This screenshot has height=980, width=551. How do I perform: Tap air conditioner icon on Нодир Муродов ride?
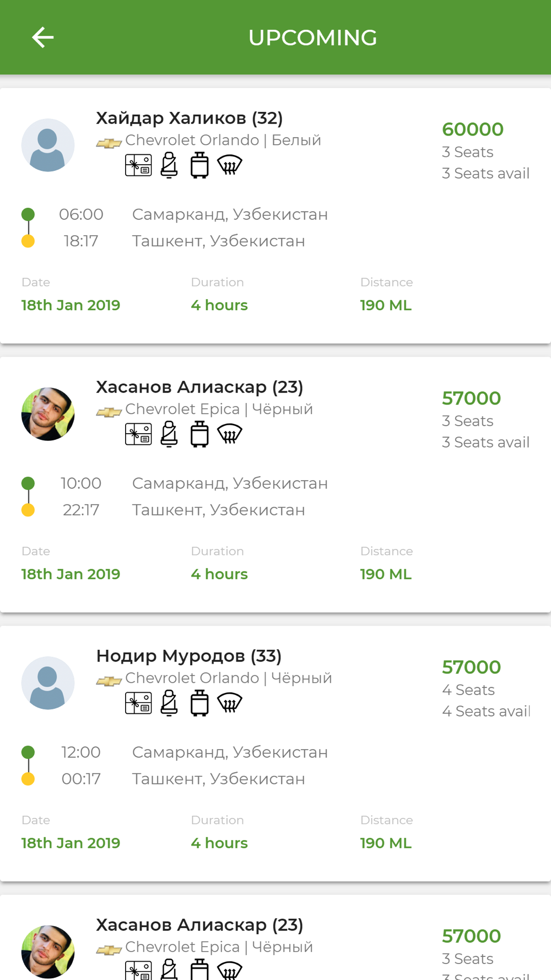[x=138, y=703]
